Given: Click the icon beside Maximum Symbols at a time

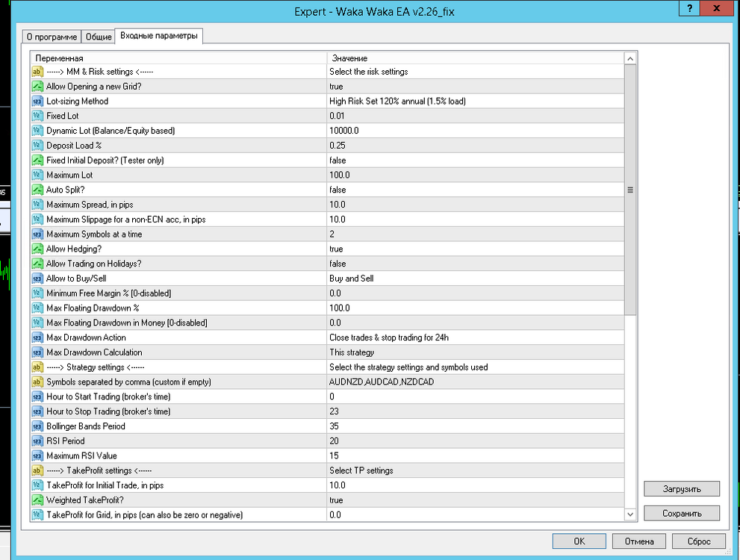Looking at the screenshot, I should click(x=37, y=234).
